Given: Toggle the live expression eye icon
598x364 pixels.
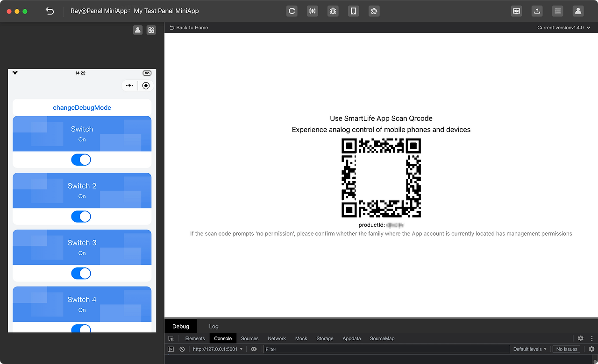Looking at the screenshot, I should point(254,349).
